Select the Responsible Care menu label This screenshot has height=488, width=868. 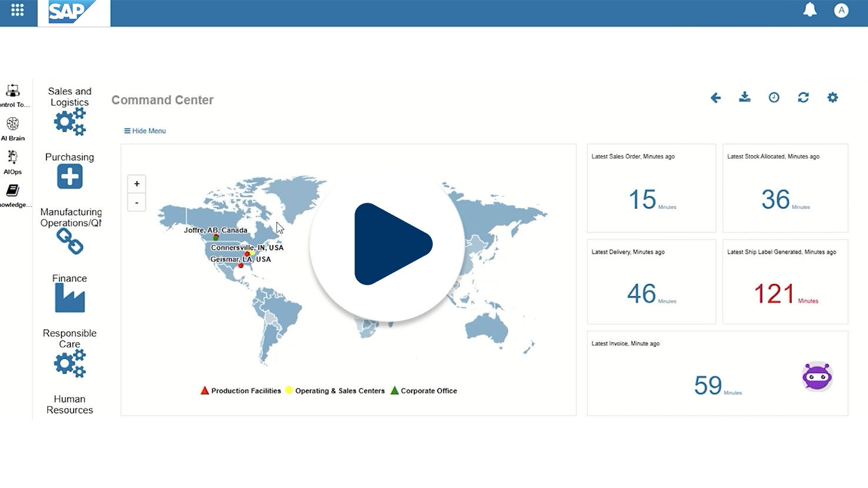(x=69, y=339)
